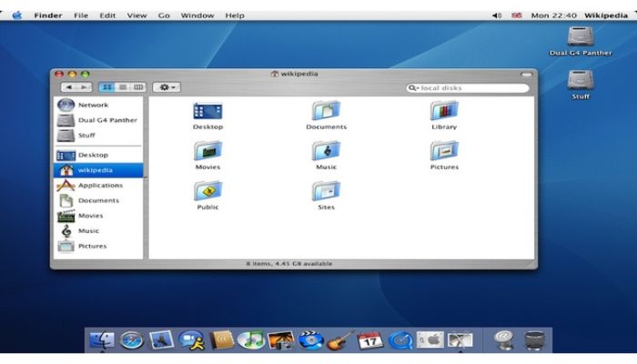Click the Mon 22:40 clock
This screenshot has height=364, width=637.
click(553, 15)
